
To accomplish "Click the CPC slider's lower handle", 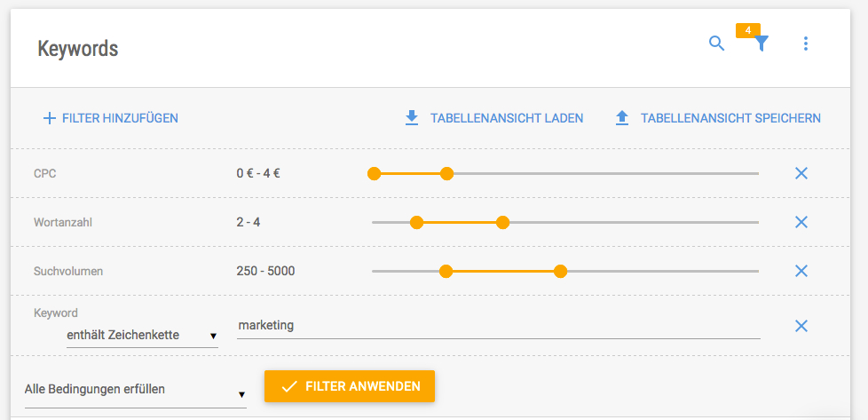I will coord(374,173).
